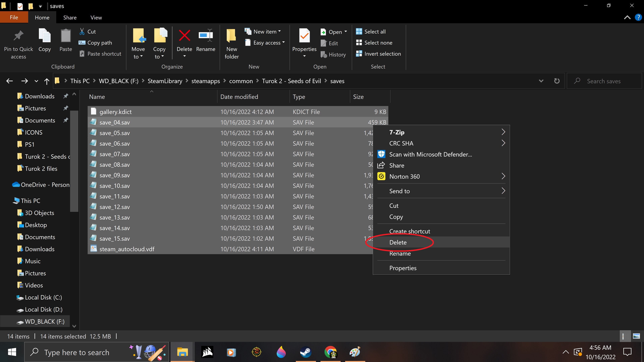
Task: Choose Delete from the context menu
Action: [x=398, y=242]
